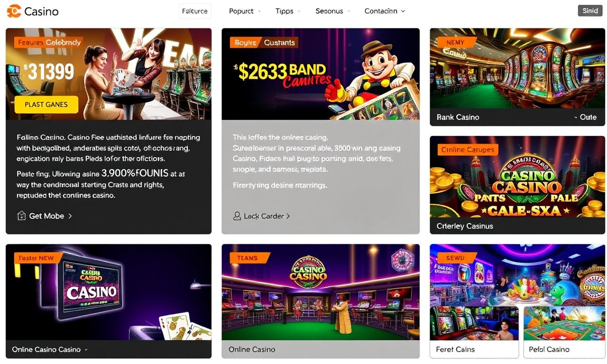
Task: Click the yellow PLAST GANES button
Action: [x=46, y=104]
